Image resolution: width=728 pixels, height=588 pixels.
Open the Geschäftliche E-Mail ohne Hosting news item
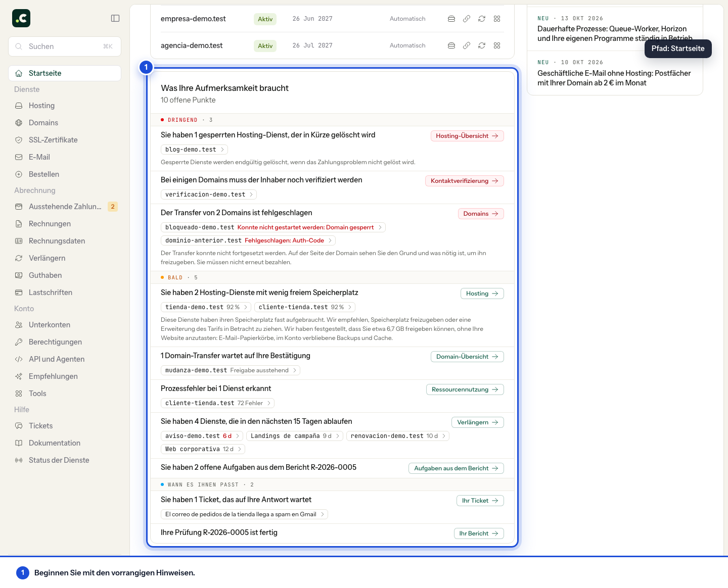click(615, 73)
